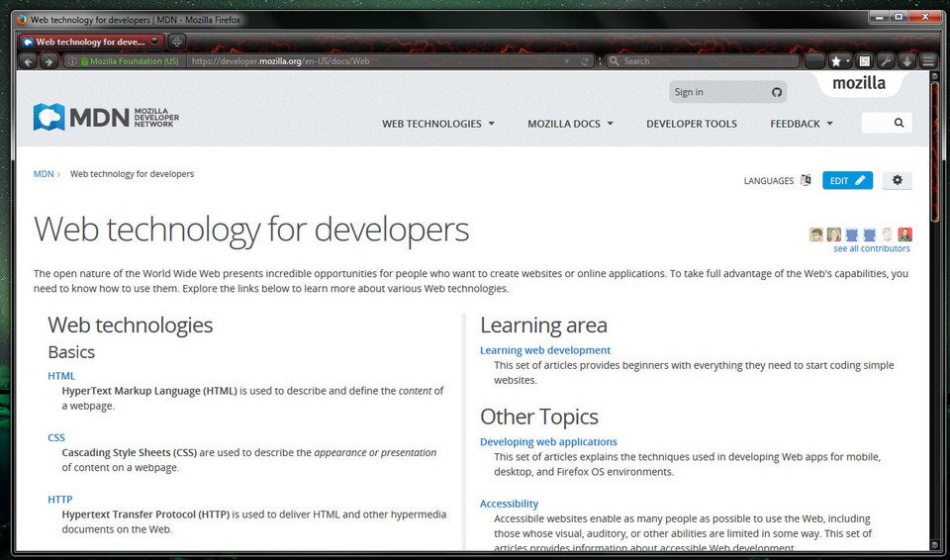Open the URL history dropdown arrow
This screenshot has width=950, height=560.
point(567,61)
